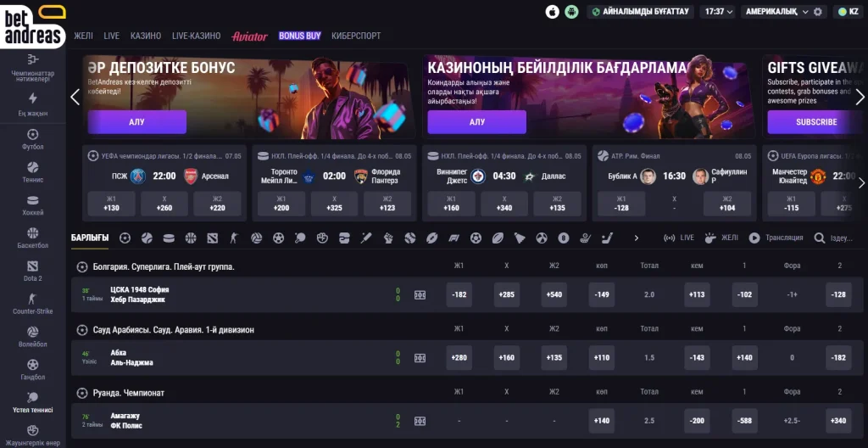The width and height of the screenshot is (868, 448).
Task: Open the KZ language selector
Action: [x=849, y=12]
